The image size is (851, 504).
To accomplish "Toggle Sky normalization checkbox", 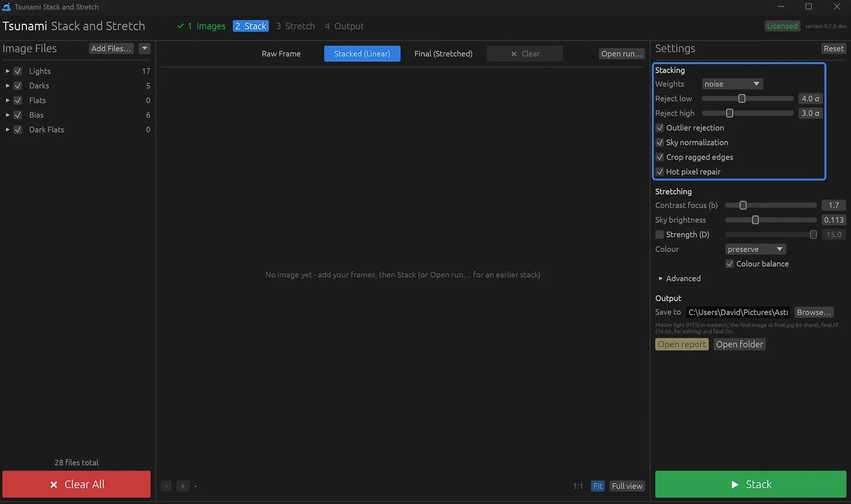I will coord(660,142).
